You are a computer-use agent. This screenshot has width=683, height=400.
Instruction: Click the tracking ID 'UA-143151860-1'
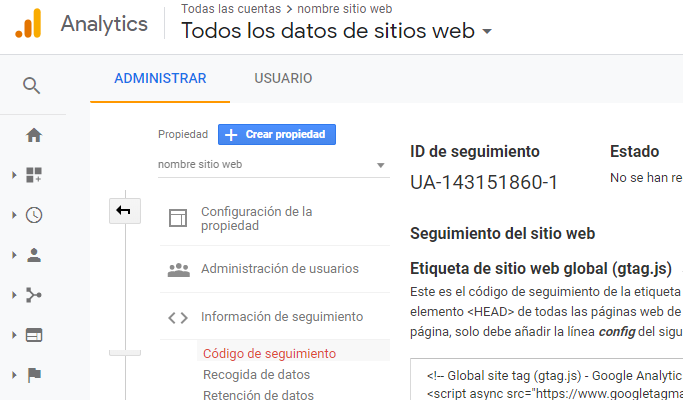click(x=484, y=183)
